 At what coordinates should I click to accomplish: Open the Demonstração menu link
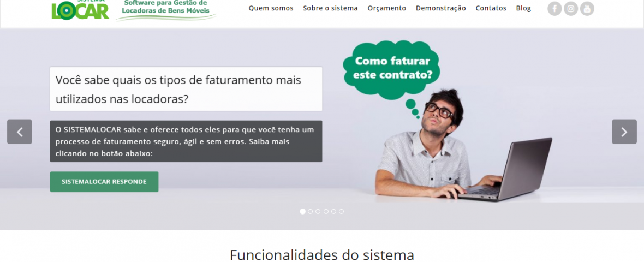(x=440, y=8)
